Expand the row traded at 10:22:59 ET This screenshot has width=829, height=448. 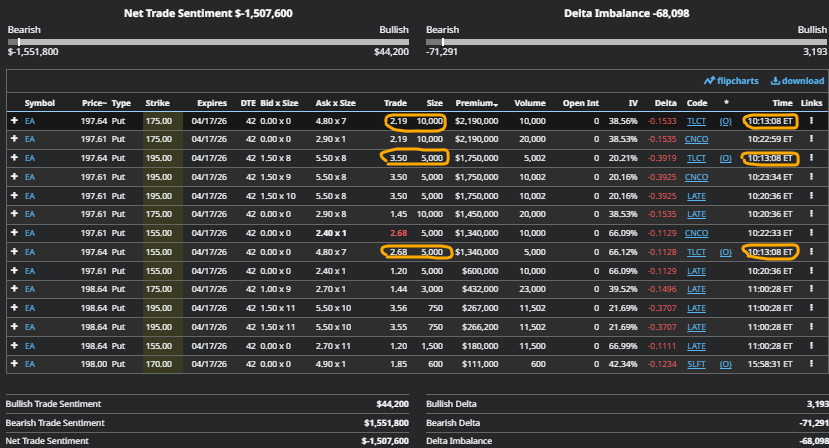coord(14,139)
